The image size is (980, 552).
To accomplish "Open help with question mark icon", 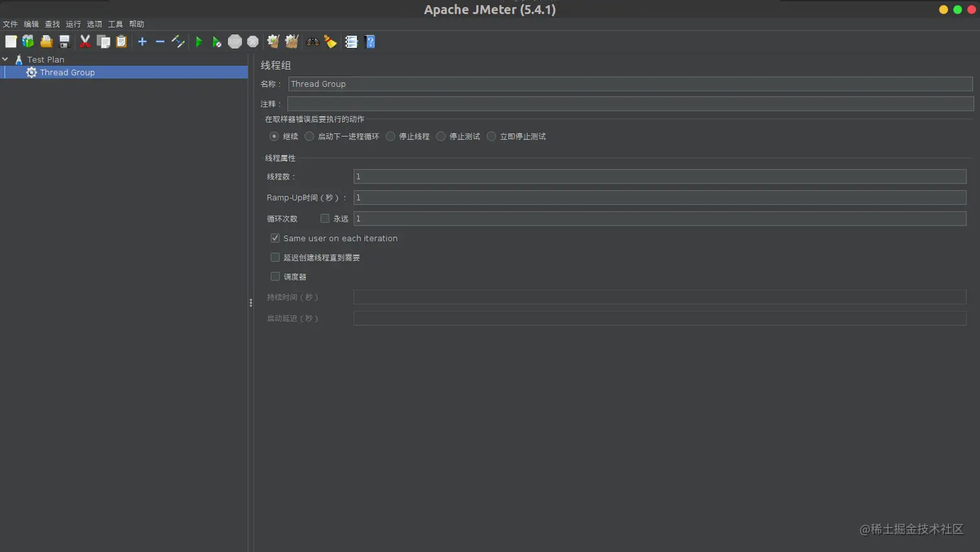I will click(x=370, y=41).
